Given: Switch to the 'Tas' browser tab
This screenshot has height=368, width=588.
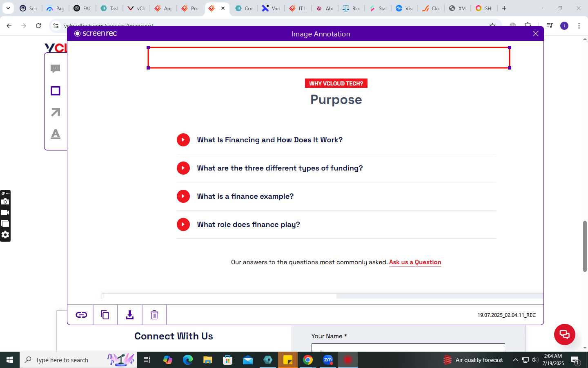Looking at the screenshot, I should point(109,8).
